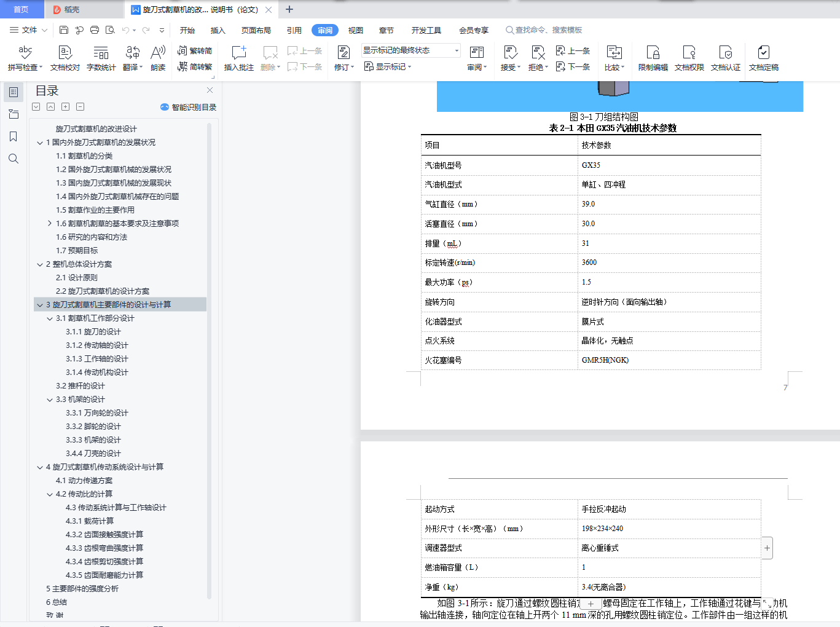Screen dimensions: 840x627
Task: Switch to the 章节 ribbon tab
Action: click(x=387, y=30)
